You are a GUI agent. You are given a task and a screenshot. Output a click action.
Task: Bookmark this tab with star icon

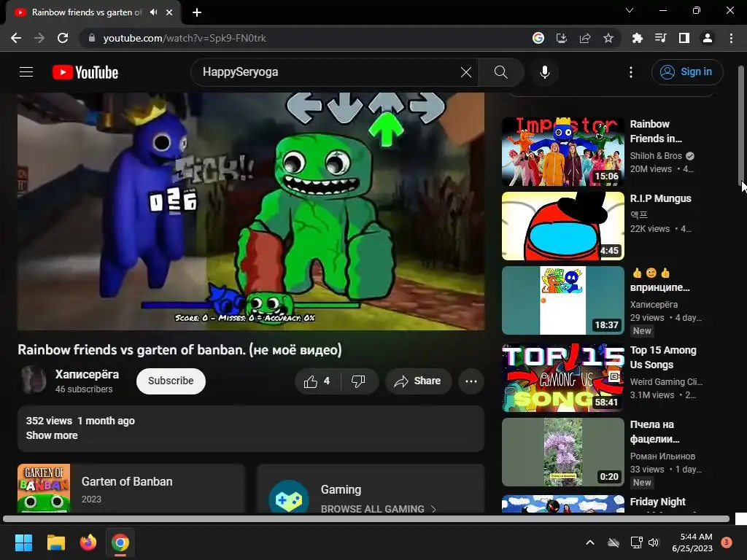tap(608, 38)
